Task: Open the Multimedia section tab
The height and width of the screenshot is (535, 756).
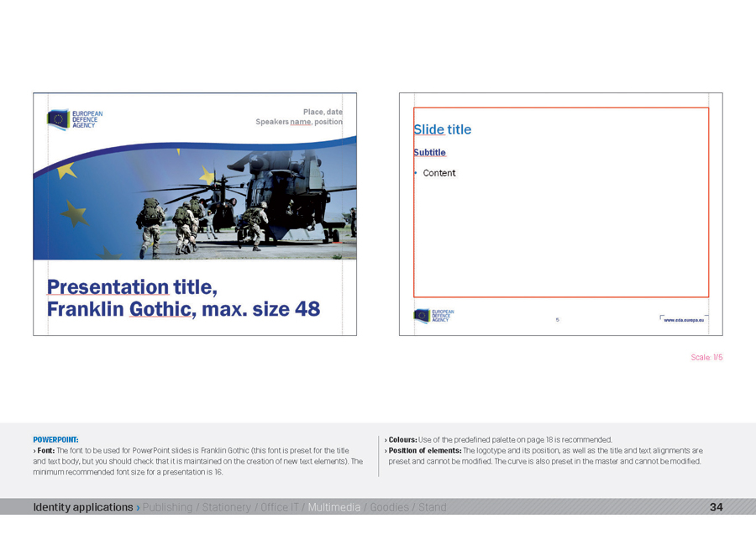Action: [x=333, y=507]
